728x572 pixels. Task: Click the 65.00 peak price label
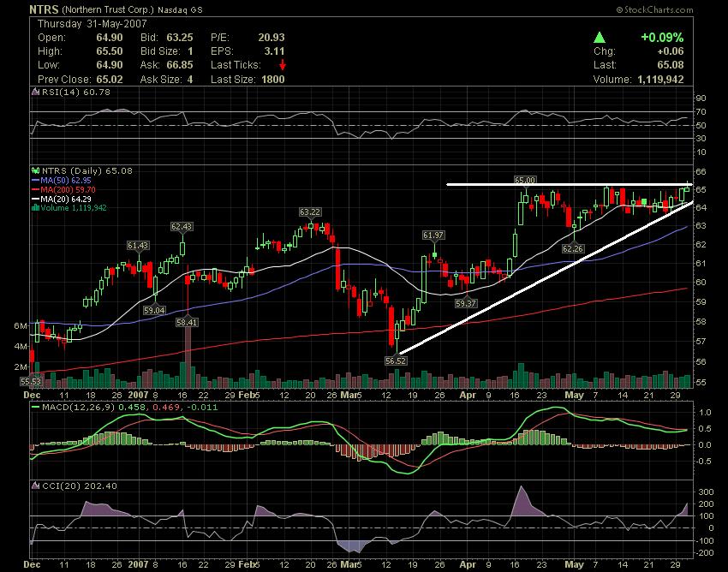pyautogui.click(x=525, y=180)
